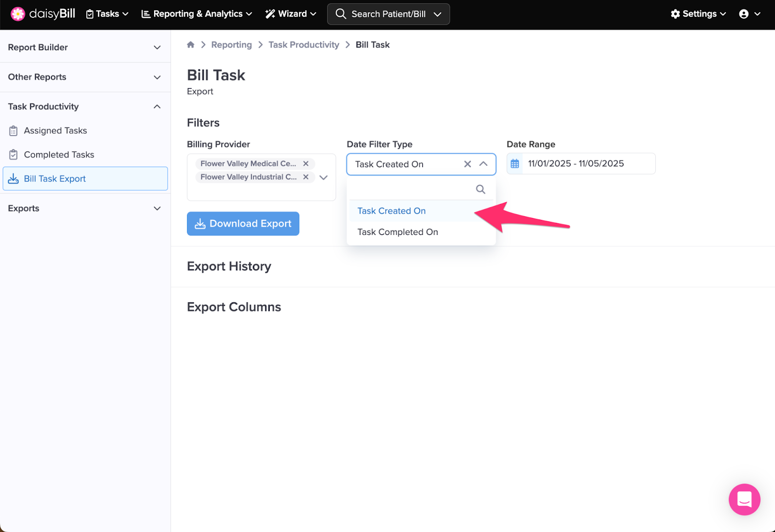Image resolution: width=775 pixels, height=532 pixels.
Task: Click the daisyBill flower logo
Action: coord(18,14)
